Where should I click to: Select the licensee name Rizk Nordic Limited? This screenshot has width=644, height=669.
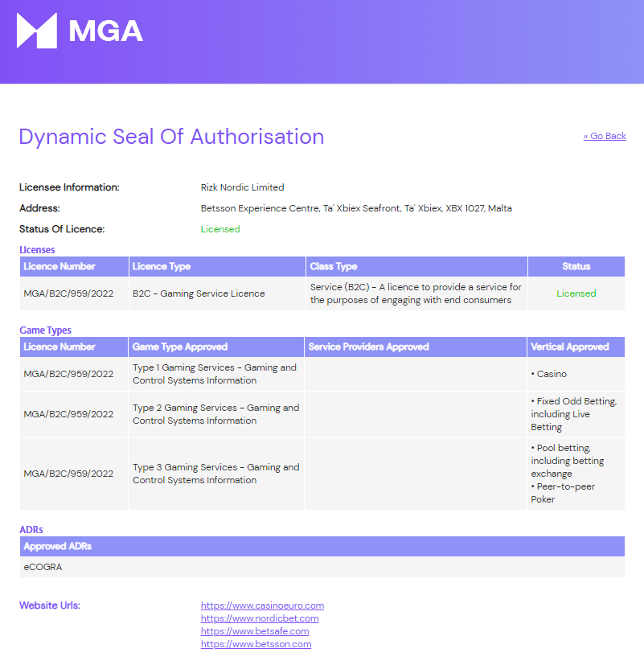point(242,187)
